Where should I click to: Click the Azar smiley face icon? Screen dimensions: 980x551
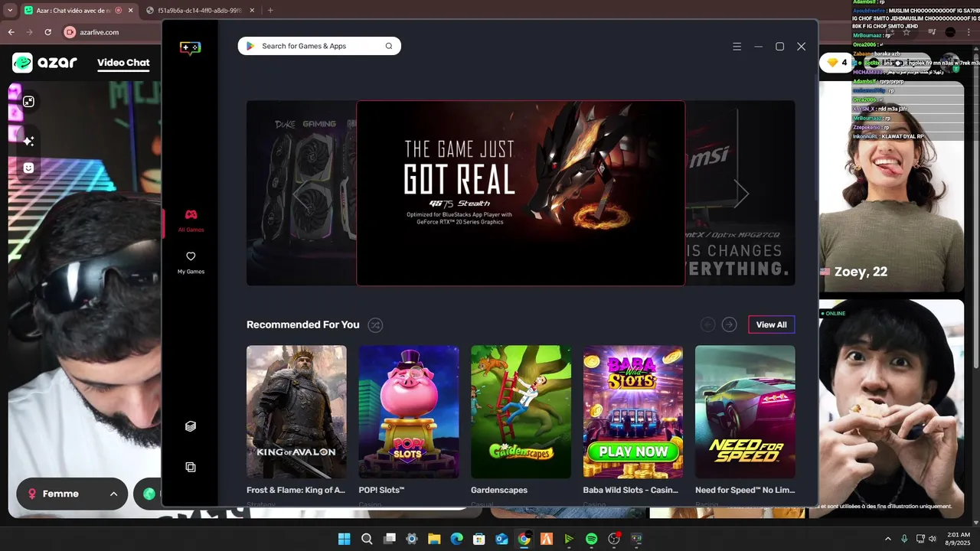click(28, 168)
